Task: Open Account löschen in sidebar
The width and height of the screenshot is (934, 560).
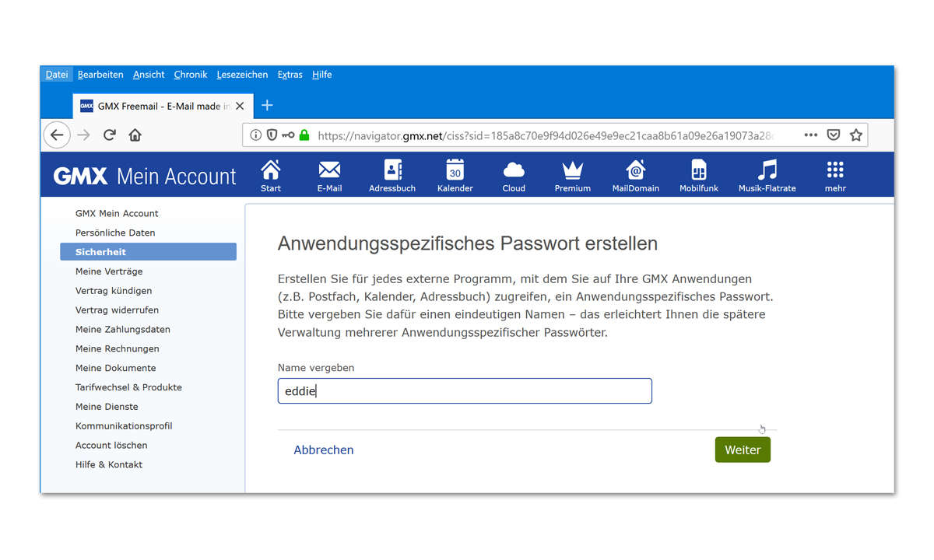Action: coord(111,446)
